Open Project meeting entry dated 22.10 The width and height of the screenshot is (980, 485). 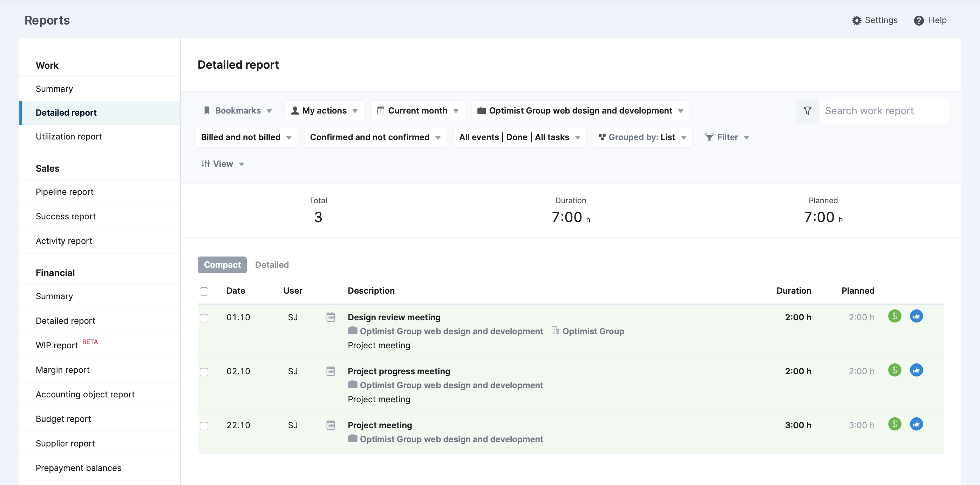(x=380, y=425)
